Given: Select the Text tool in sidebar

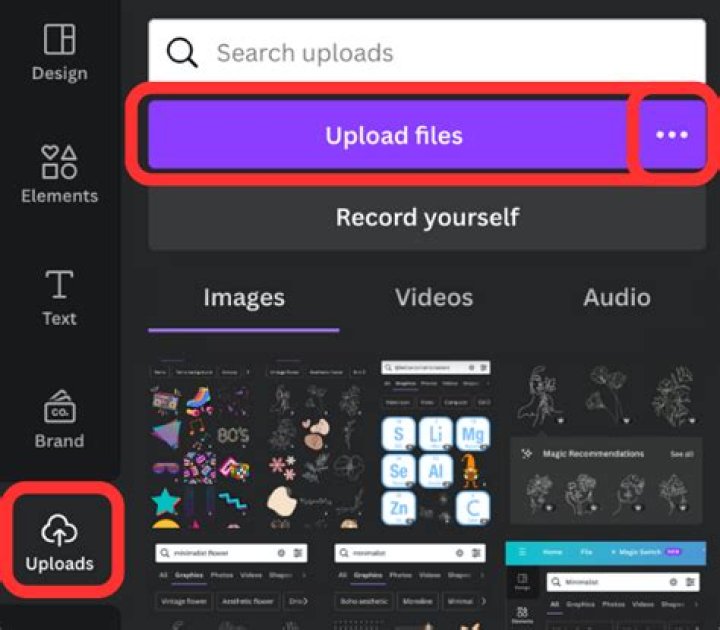Looking at the screenshot, I should [x=59, y=297].
